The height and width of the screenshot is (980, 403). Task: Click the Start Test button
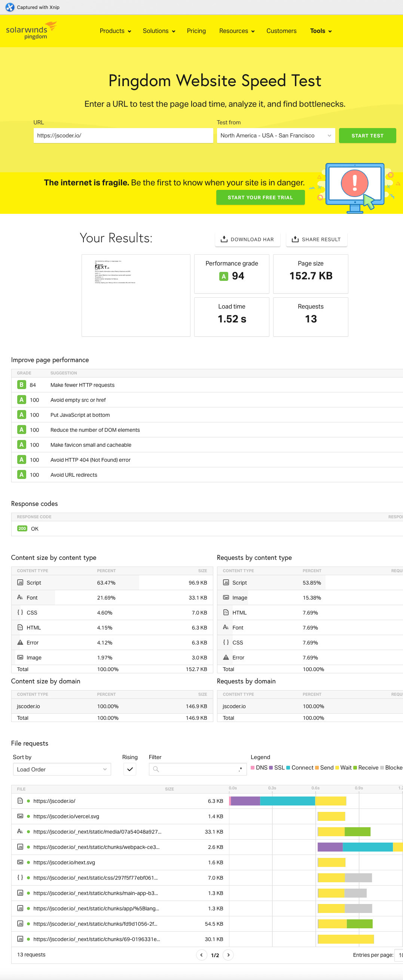pos(367,136)
